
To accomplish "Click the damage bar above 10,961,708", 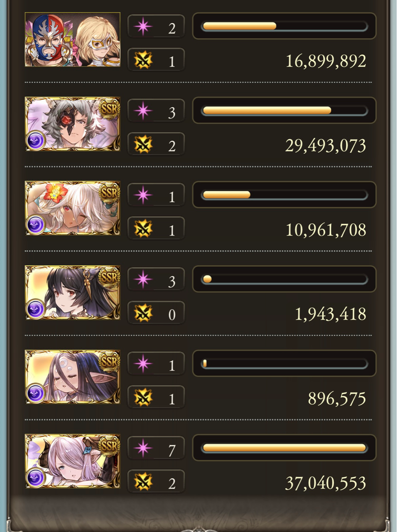I will tap(284, 195).
